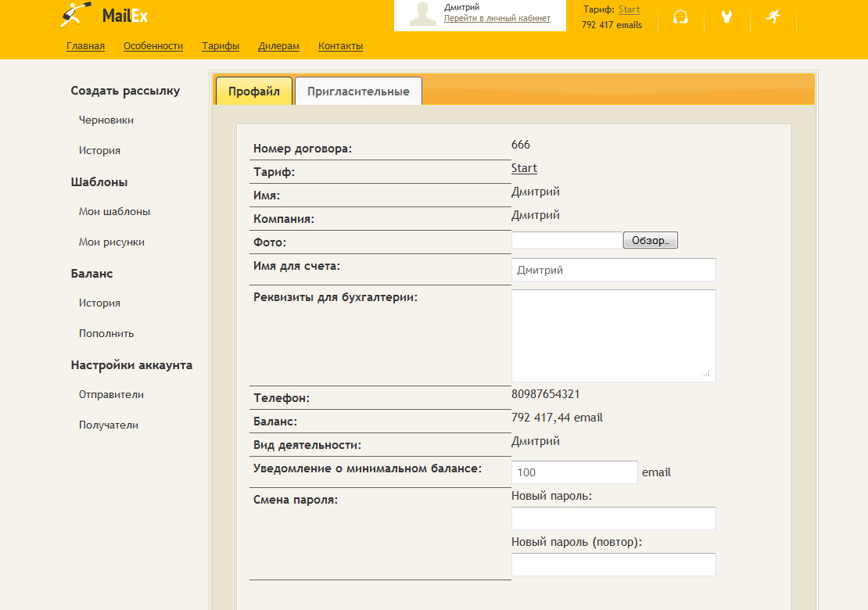Switch to the Пригласительные tab
Viewport: 868px width, 610px height.
[358, 91]
